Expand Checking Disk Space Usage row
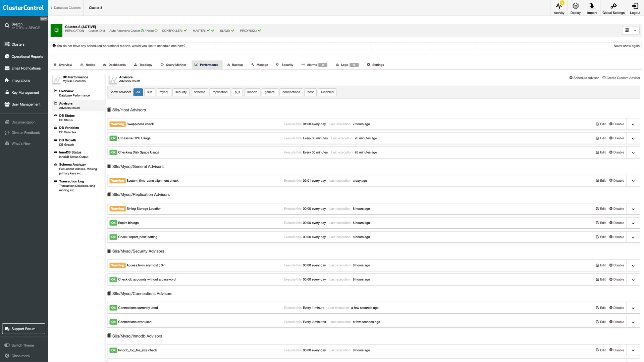Viewport: 644px width, 362px height. pos(633,152)
